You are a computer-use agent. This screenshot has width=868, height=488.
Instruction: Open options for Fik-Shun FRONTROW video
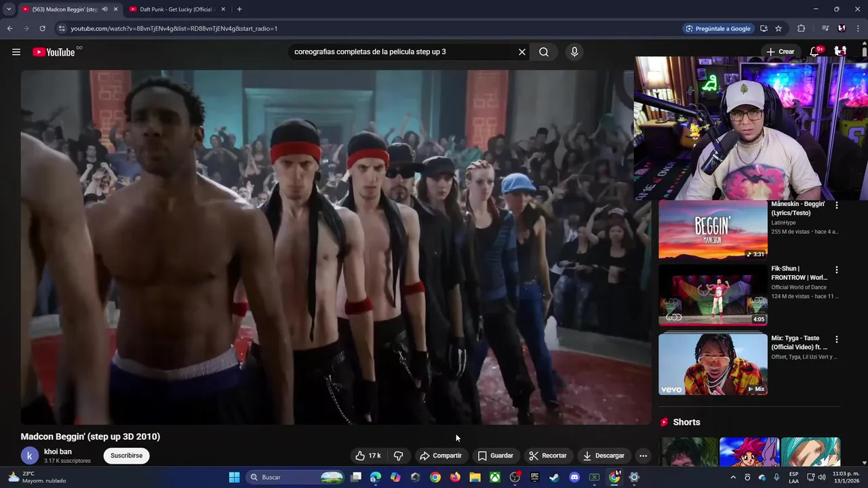836,270
